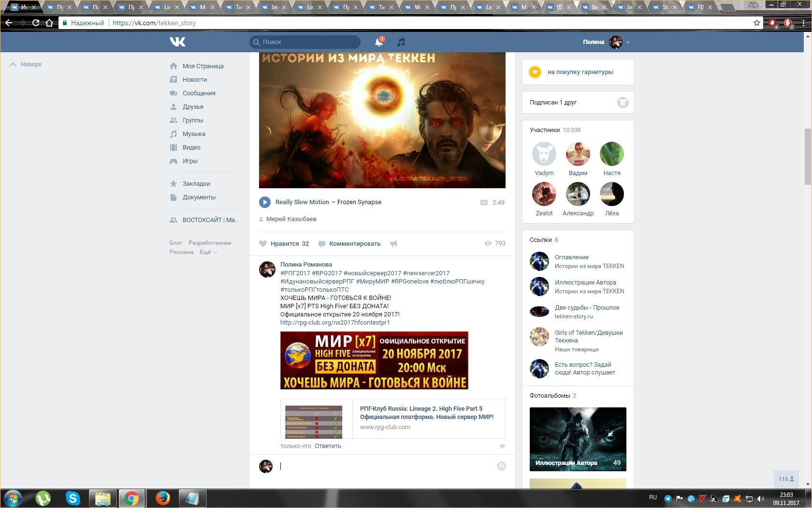Like Полина Романова's comment with heart

(502, 446)
